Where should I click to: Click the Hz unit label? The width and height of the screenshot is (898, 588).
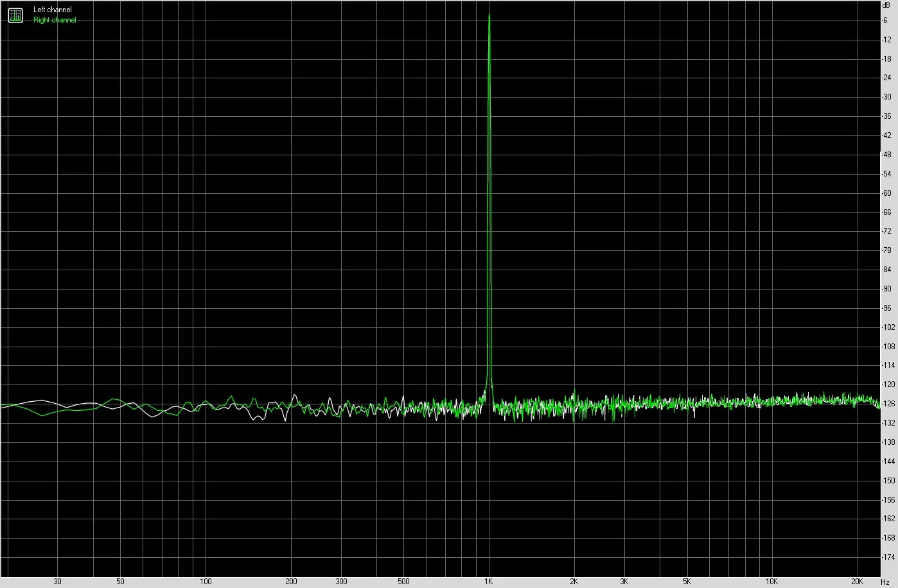885,582
